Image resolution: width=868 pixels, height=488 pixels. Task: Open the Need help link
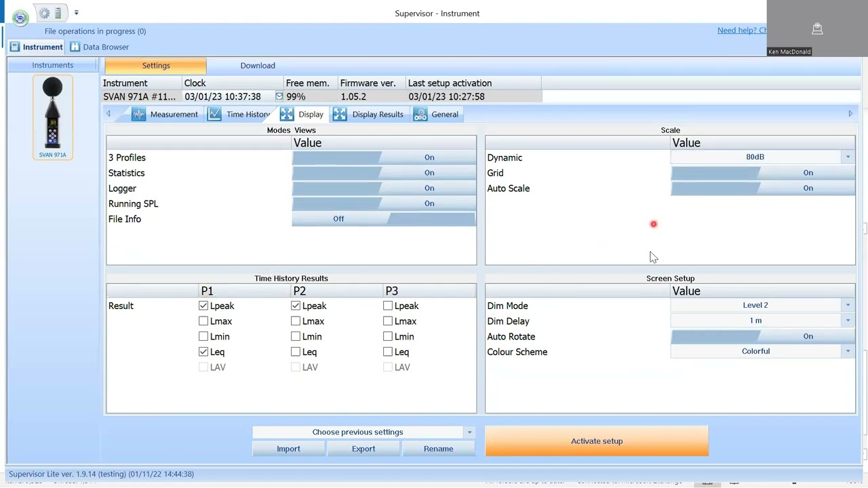[742, 30]
